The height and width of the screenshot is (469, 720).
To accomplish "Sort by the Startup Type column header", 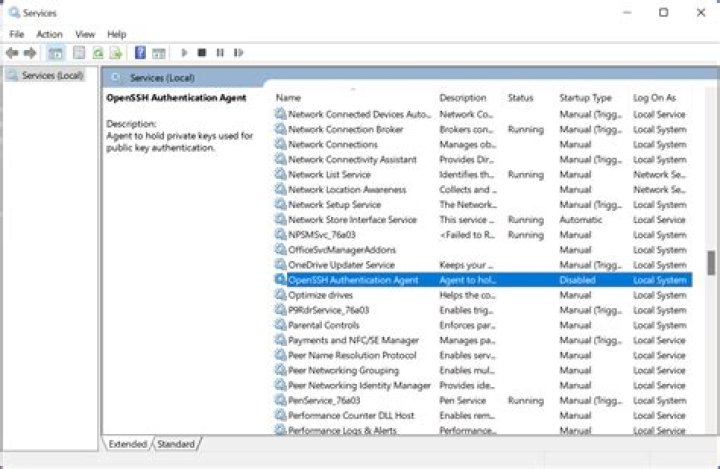I will point(586,98).
